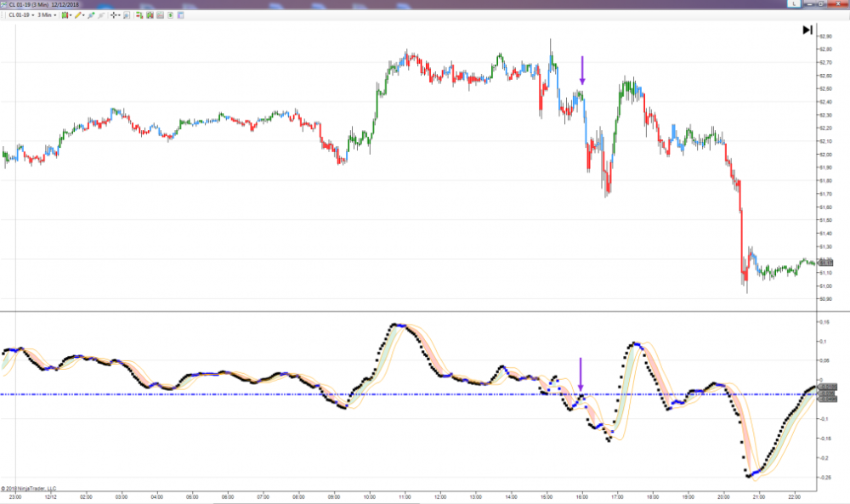The width and height of the screenshot is (850, 504).
Task: Select the purple arrow in indicator panel
Action: click(581, 372)
